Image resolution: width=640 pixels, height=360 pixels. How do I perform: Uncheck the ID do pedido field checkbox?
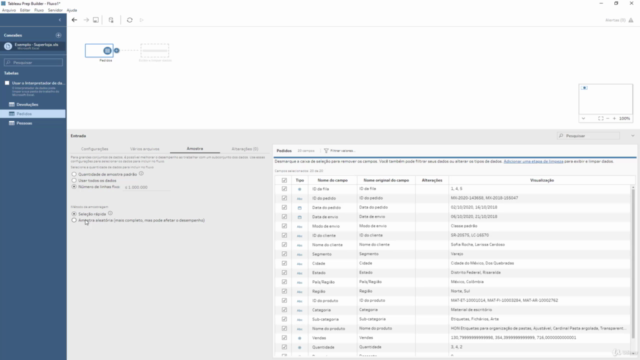coord(284,198)
